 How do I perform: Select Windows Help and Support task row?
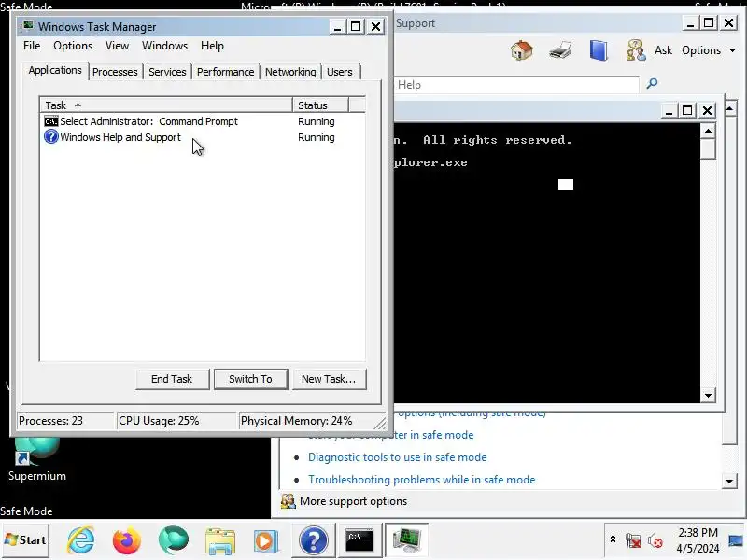click(x=202, y=137)
